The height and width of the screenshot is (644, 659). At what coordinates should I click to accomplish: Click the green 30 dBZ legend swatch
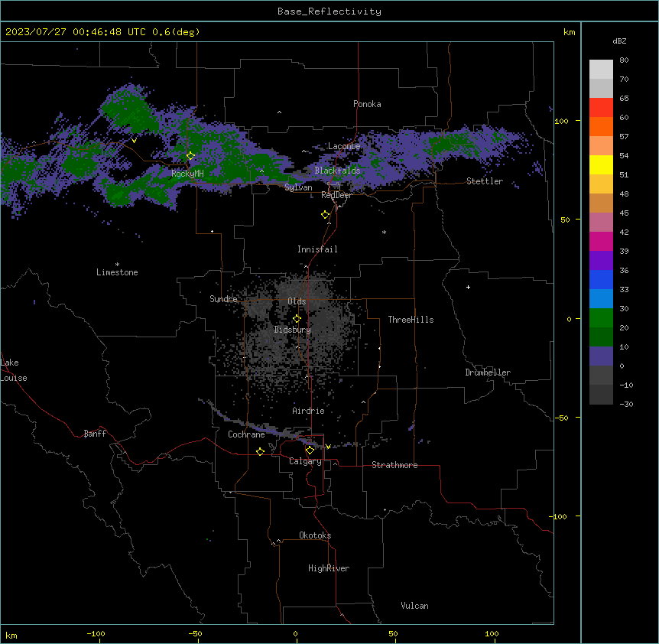tap(601, 318)
